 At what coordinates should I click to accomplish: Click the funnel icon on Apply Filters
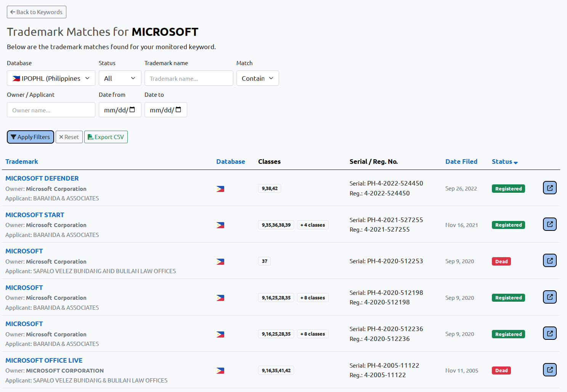[x=14, y=137]
